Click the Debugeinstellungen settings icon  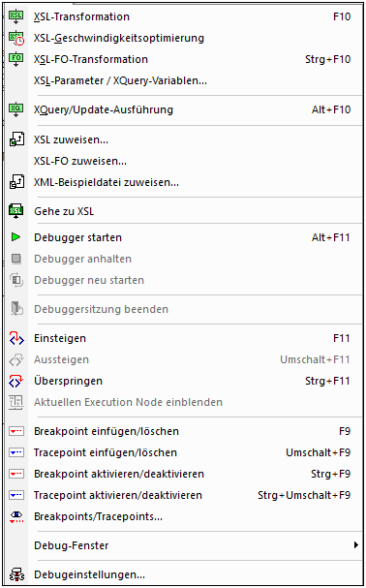pos(16,574)
